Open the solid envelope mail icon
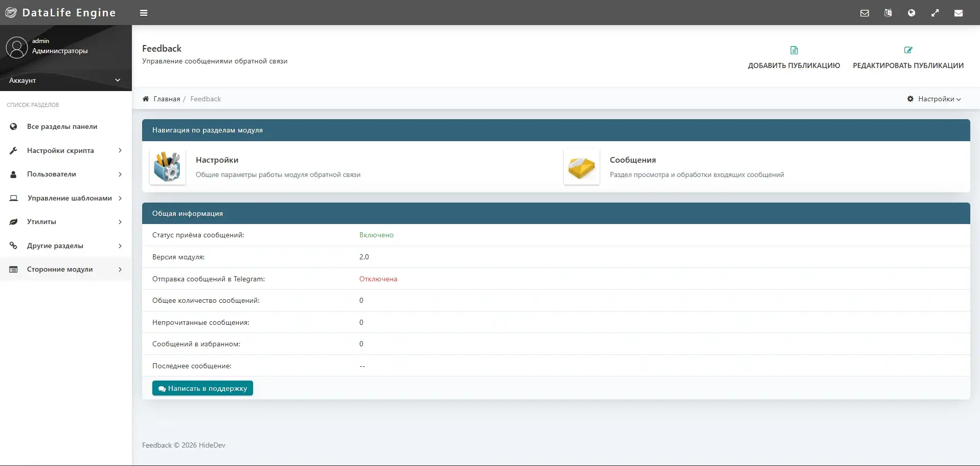 pos(959,13)
